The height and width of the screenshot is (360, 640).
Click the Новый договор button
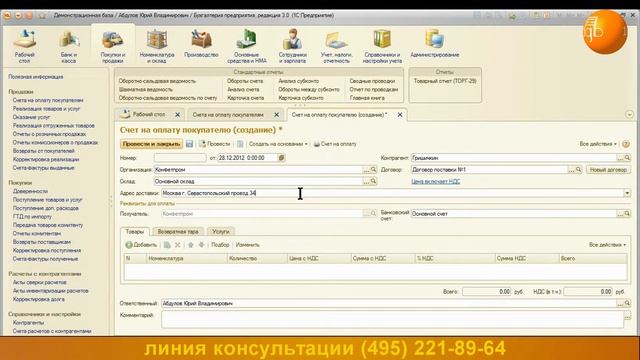(x=608, y=169)
